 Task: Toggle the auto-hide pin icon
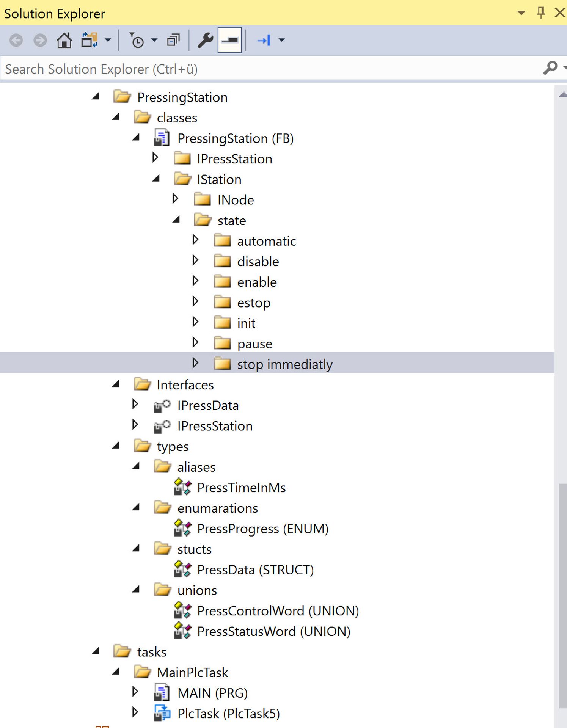click(541, 13)
